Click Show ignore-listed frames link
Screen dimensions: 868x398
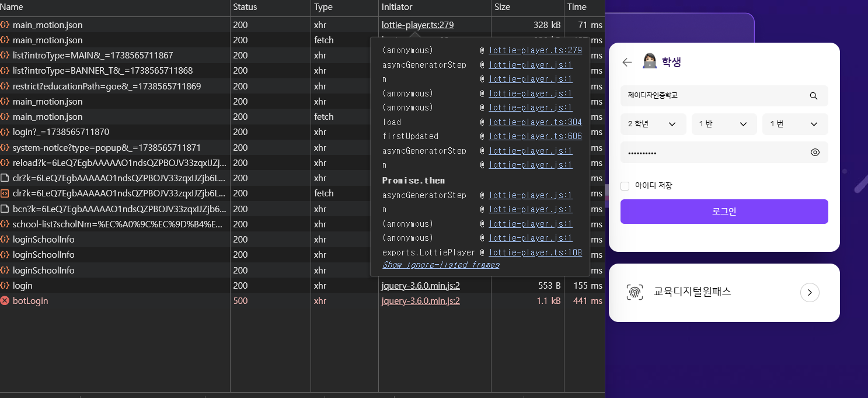441,265
